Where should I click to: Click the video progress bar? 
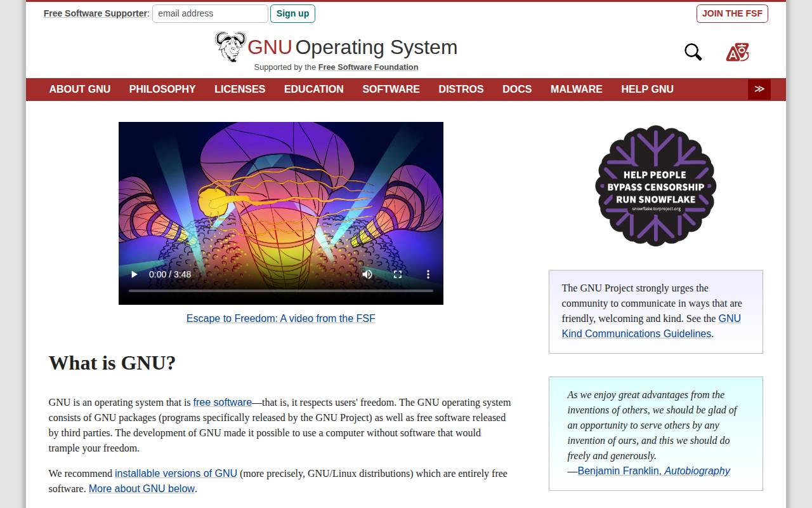[281, 291]
